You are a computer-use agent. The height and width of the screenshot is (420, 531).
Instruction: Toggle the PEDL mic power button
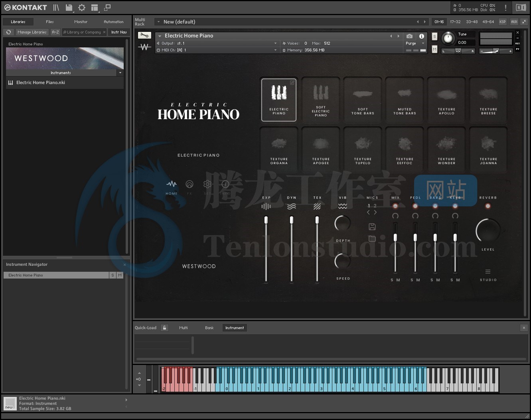coord(415,206)
